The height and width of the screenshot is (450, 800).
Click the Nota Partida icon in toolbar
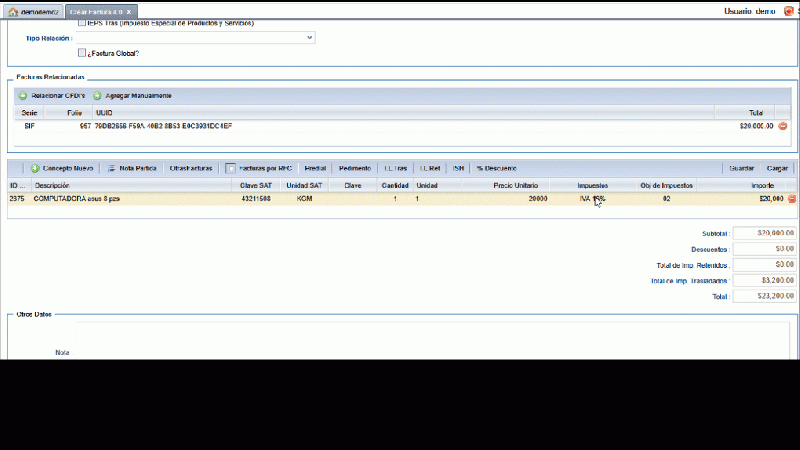pos(112,169)
